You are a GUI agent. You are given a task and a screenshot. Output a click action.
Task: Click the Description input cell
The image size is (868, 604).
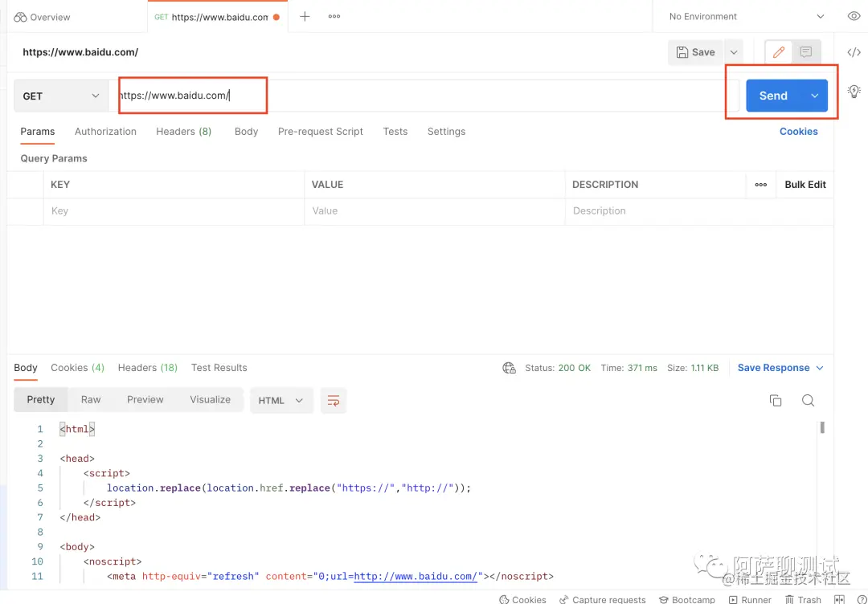[699, 211]
